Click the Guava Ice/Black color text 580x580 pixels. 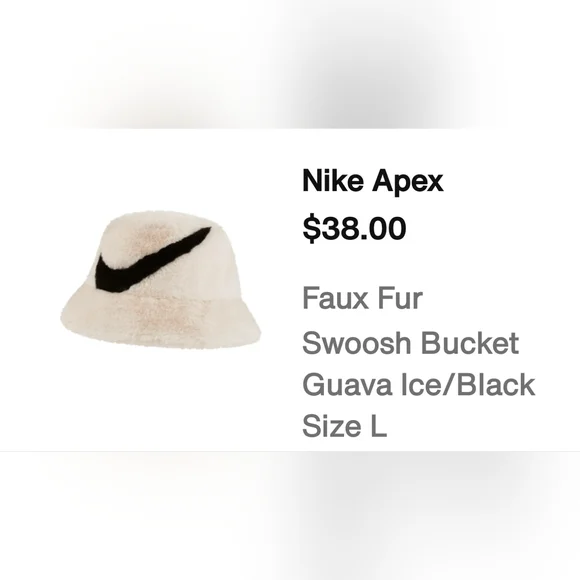[x=419, y=384]
